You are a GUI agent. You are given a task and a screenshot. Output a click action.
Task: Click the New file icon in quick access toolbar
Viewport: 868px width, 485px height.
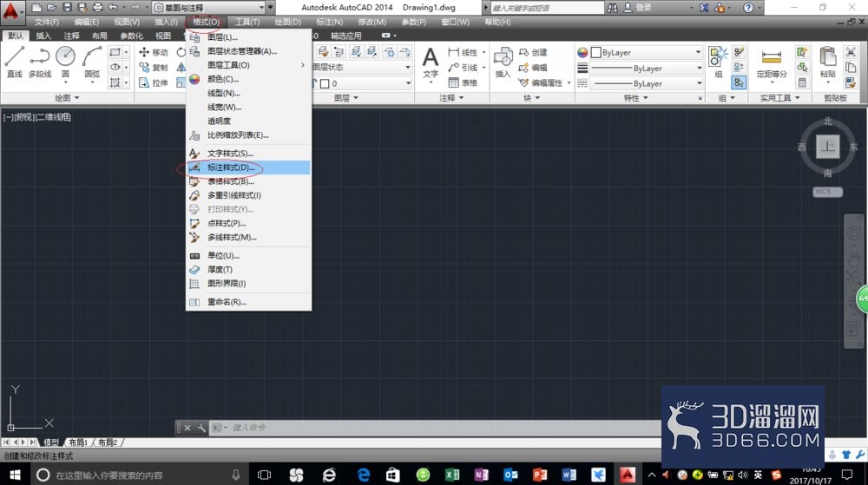[36, 8]
